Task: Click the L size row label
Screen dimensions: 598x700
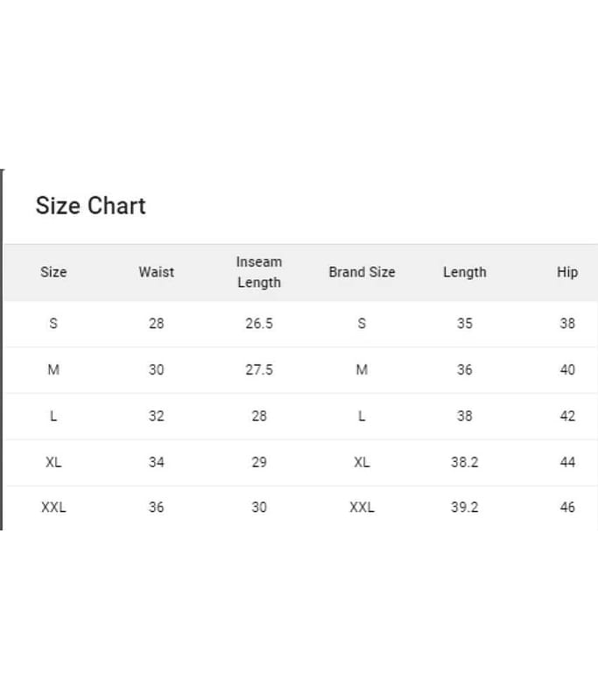Action: click(53, 416)
